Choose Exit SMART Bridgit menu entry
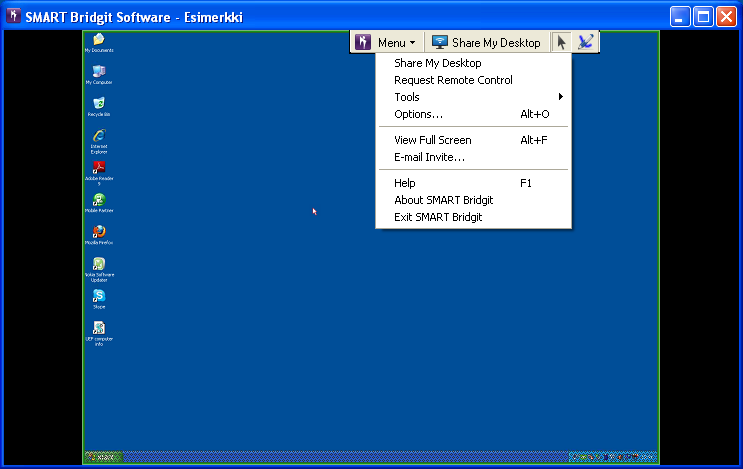Screen dimensions: 743x469 [473, 217]
